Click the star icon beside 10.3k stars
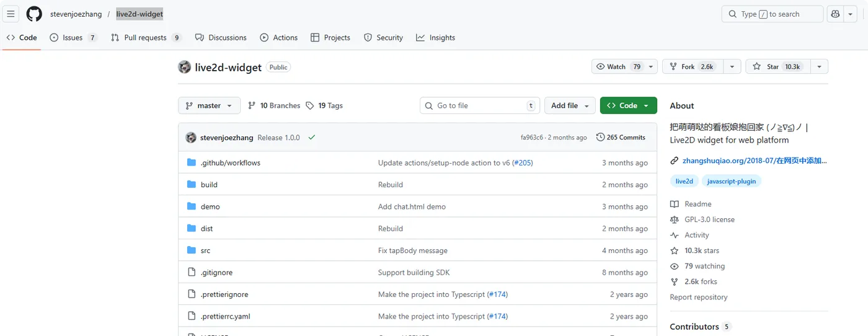 [x=674, y=250]
